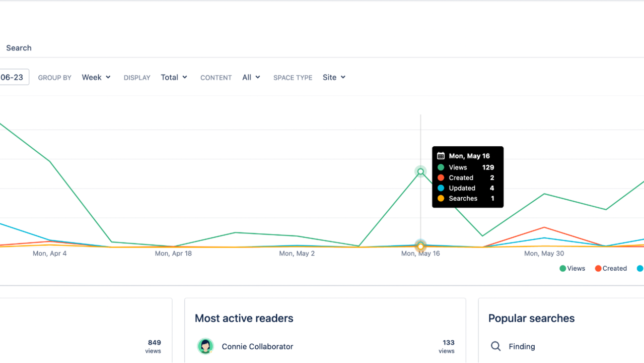
Task: Toggle the Views series in the chart legend
Action: (572, 268)
